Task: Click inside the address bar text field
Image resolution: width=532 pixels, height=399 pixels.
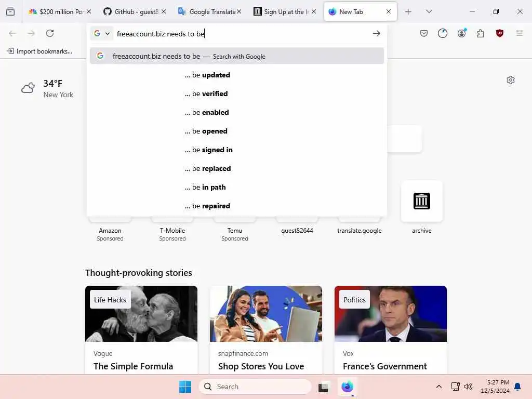Action: [241, 34]
